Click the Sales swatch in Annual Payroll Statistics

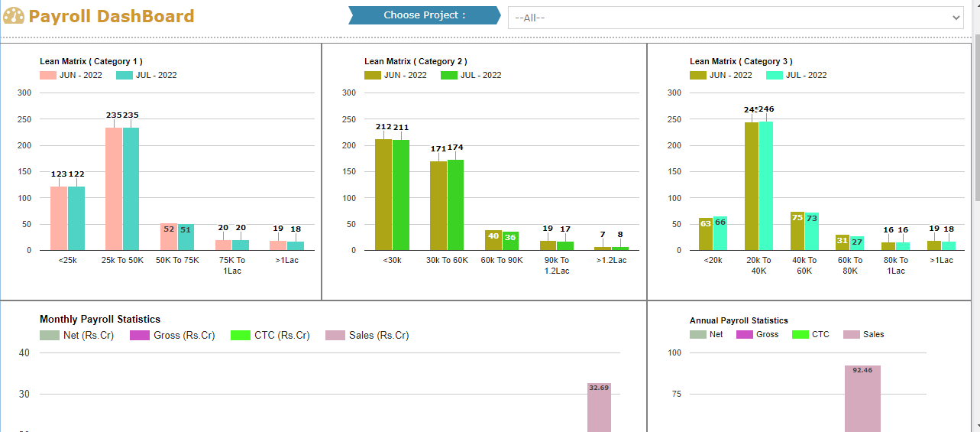(x=851, y=334)
